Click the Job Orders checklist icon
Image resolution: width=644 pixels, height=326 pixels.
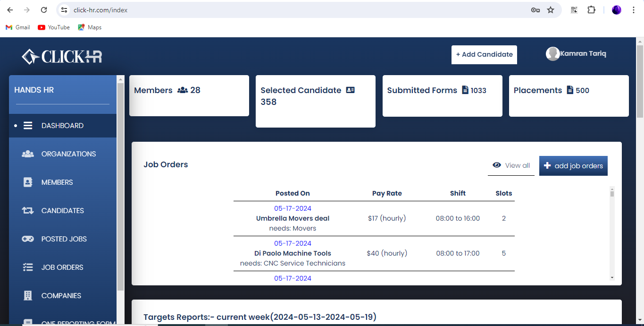tap(28, 267)
